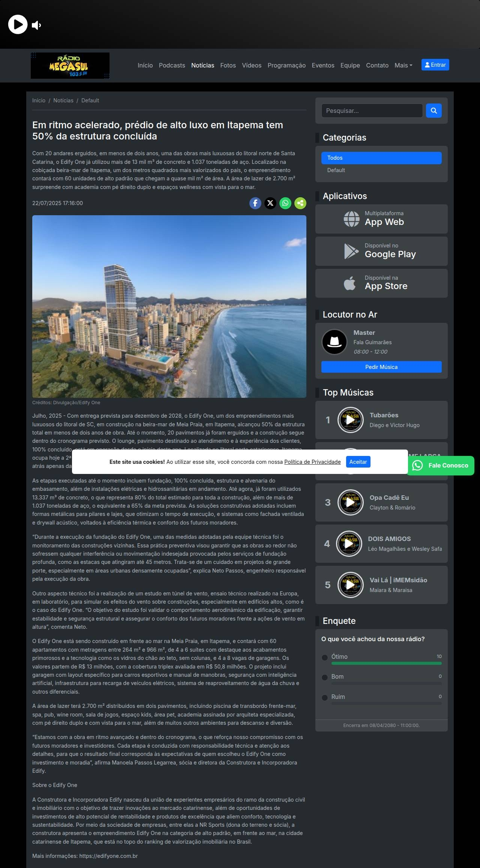Viewport: 480px width, 868px height.
Task: Go to the Programação page
Action: (x=286, y=65)
